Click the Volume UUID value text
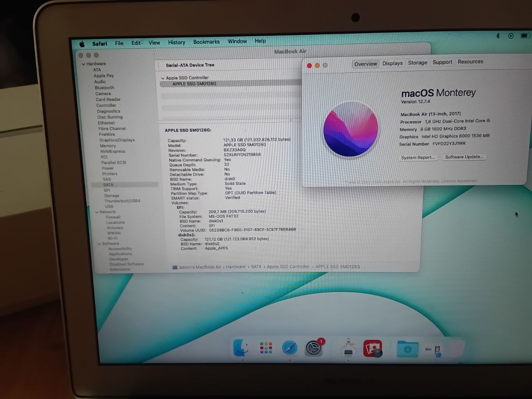 click(x=252, y=230)
